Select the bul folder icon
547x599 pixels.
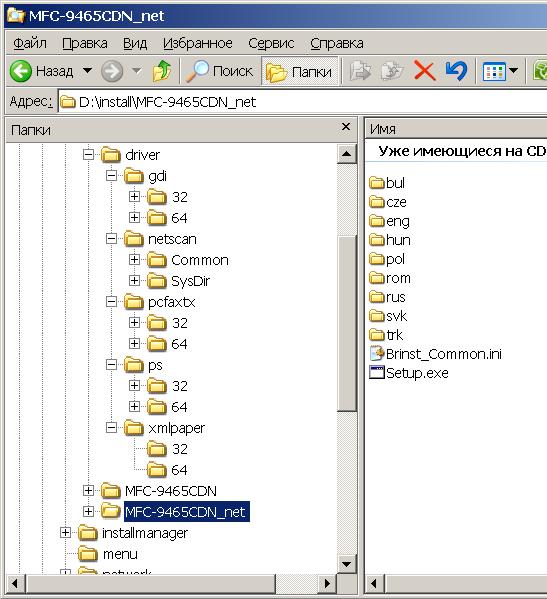[377, 183]
